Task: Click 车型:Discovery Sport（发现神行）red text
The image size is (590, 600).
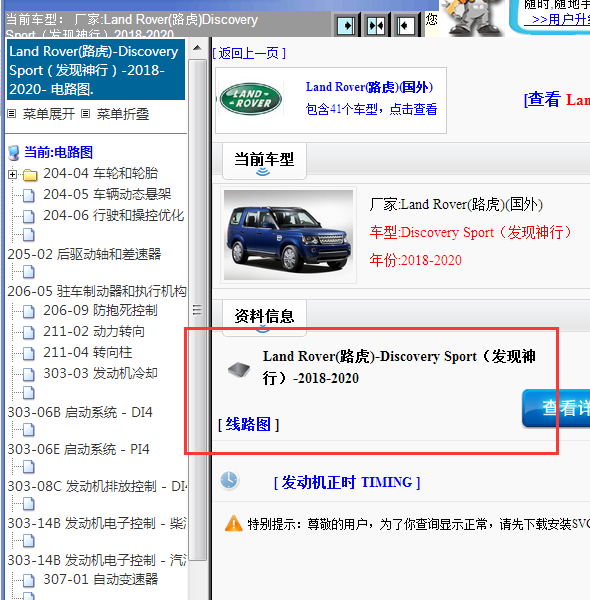Action: [470, 232]
